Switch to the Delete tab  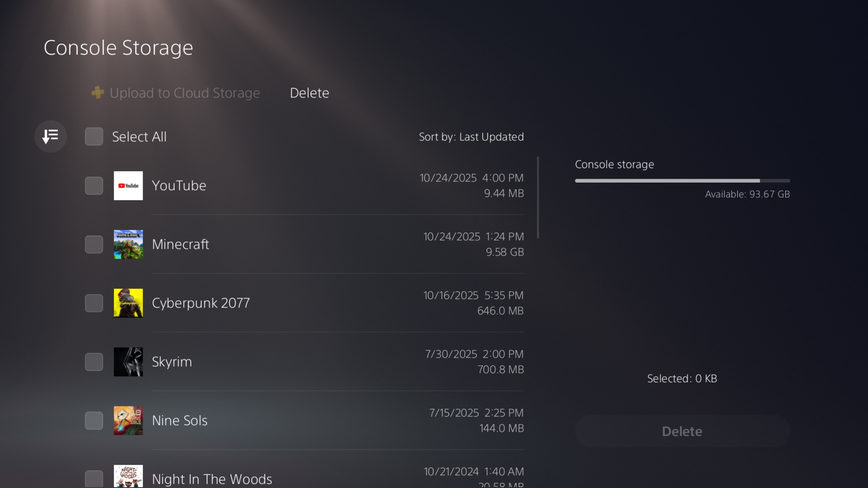click(x=309, y=93)
